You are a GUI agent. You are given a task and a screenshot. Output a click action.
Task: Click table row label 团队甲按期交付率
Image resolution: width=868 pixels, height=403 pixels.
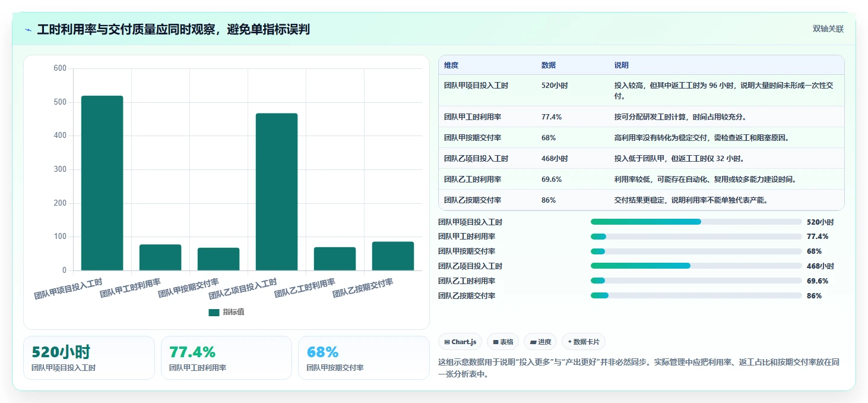click(x=473, y=138)
